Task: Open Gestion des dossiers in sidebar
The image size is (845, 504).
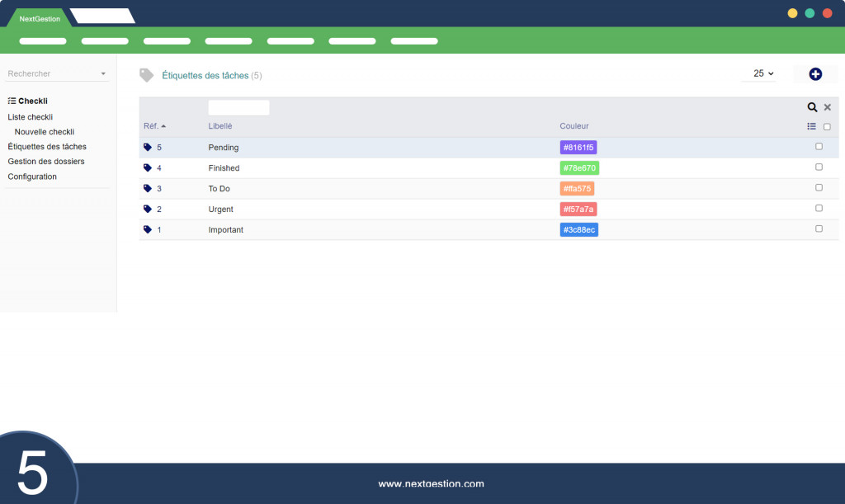Action: tap(46, 161)
